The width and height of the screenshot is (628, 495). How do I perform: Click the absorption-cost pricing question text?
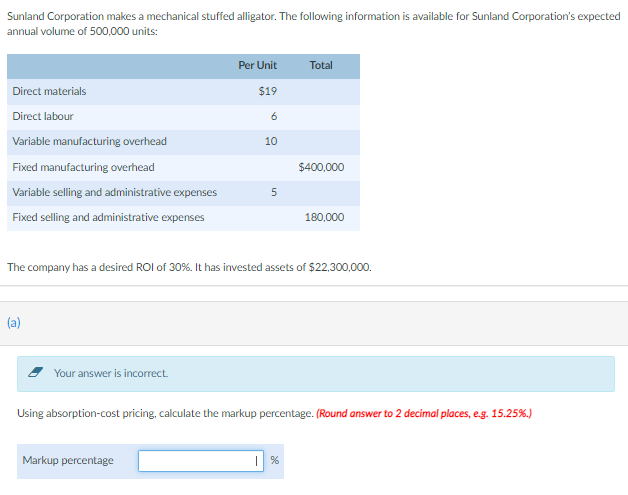coord(165,413)
